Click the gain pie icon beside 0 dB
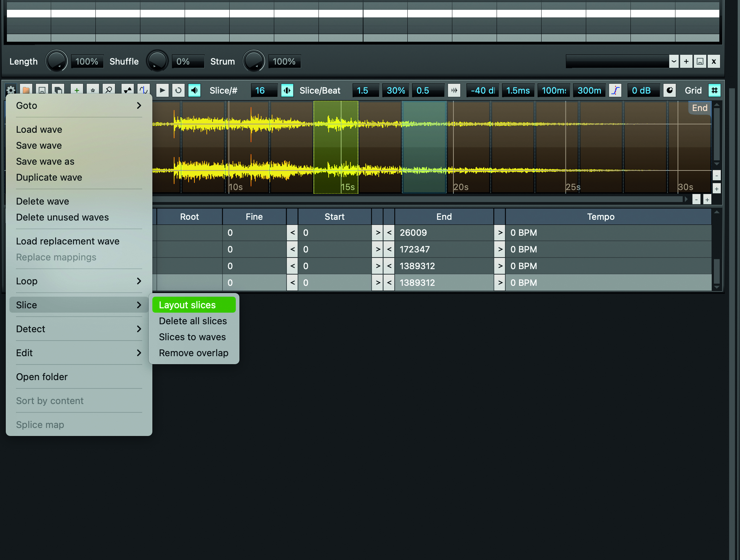Image resolution: width=740 pixels, height=560 pixels. pos(670,90)
